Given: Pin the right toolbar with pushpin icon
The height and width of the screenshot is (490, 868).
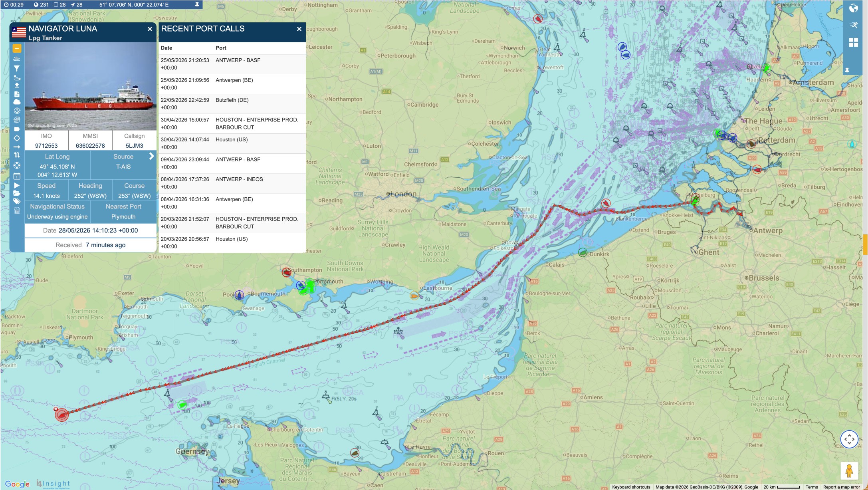Looking at the screenshot, I should (x=847, y=71).
